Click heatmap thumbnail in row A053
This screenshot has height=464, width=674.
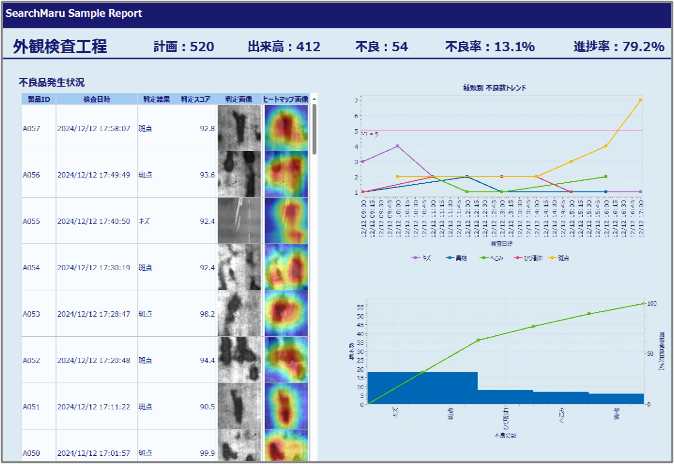point(286,314)
